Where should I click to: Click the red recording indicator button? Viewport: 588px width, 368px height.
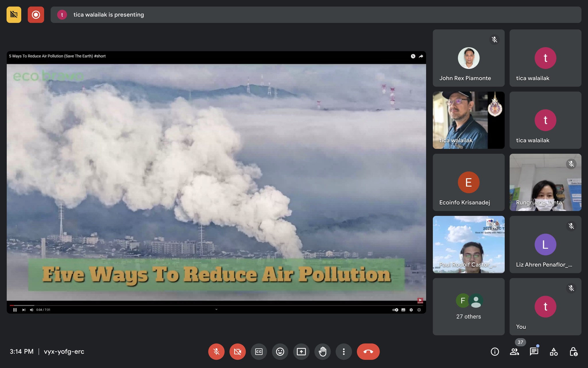(x=36, y=15)
